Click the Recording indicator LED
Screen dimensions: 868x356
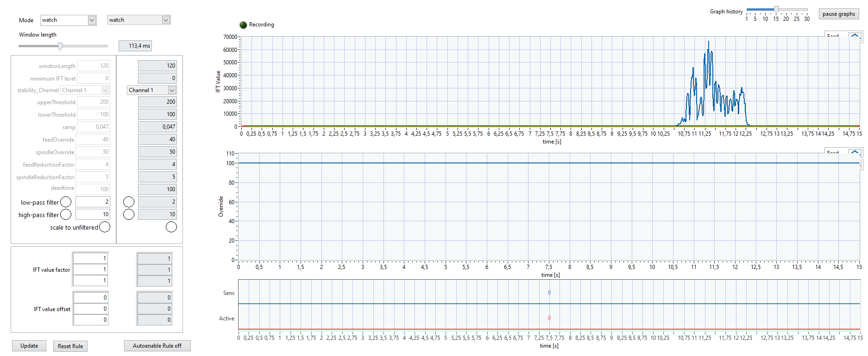click(x=243, y=25)
